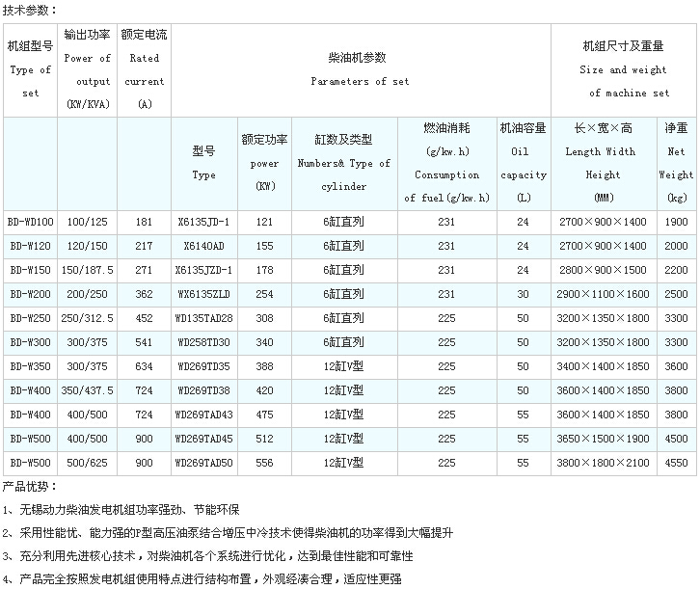The height and width of the screenshot is (589, 700).
Task: Select the X6140AD engine type cell
Action: click(x=203, y=246)
